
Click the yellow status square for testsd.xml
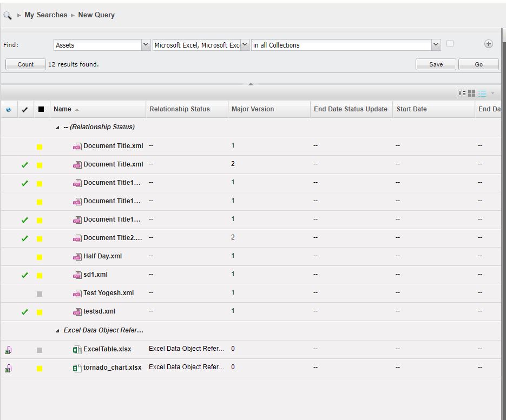40,312
